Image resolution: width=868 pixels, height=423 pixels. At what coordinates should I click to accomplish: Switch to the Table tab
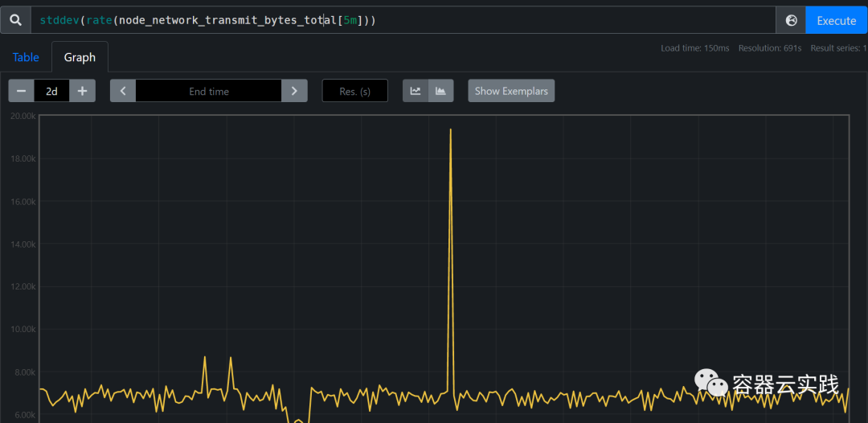pyautogui.click(x=26, y=57)
